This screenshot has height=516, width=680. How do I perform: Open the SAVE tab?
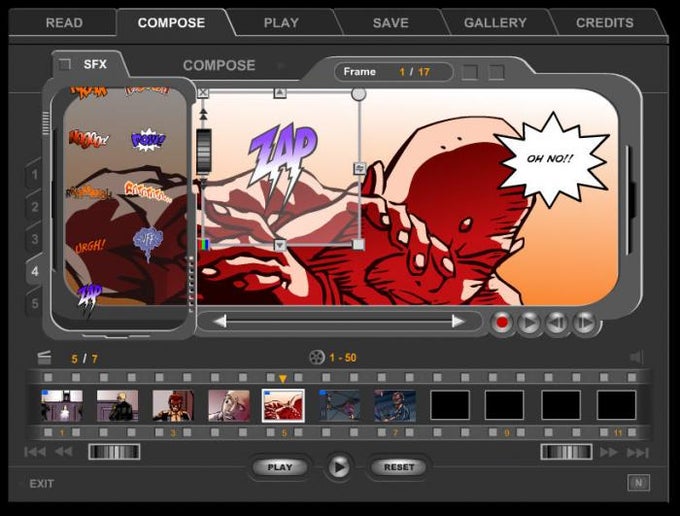[x=390, y=23]
